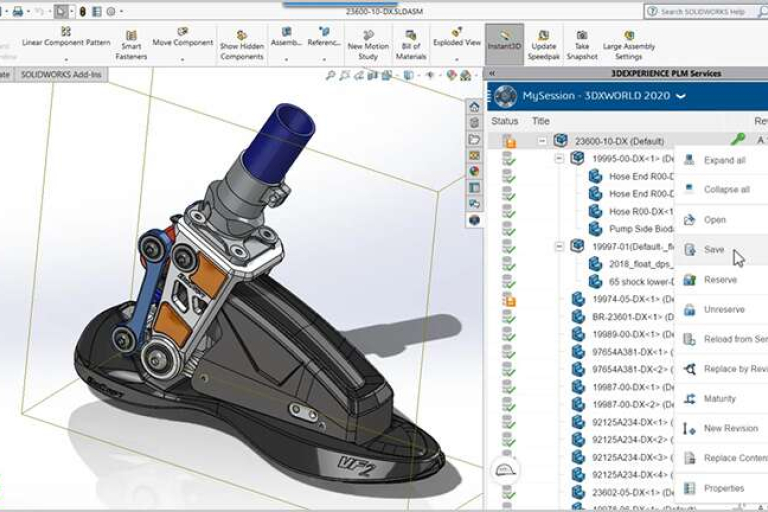Image resolution: width=768 pixels, height=512 pixels.
Task: Click the Title column header
Action: coord(541,121)
